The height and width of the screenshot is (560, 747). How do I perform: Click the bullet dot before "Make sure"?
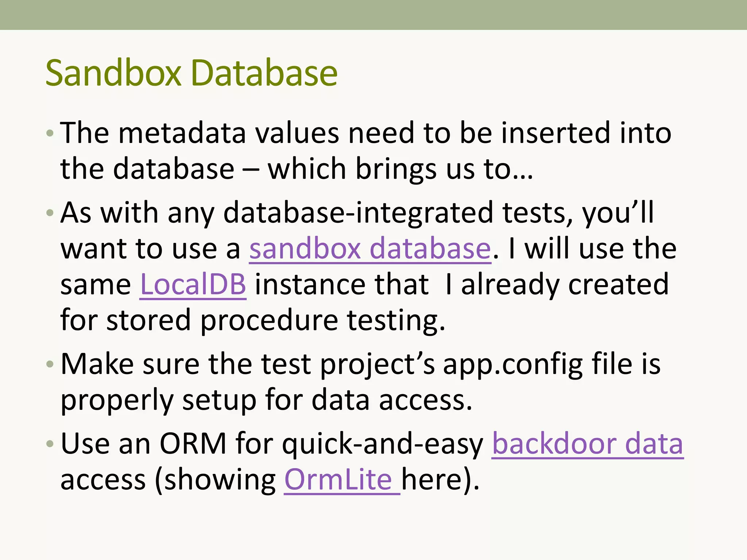point(50,364)
